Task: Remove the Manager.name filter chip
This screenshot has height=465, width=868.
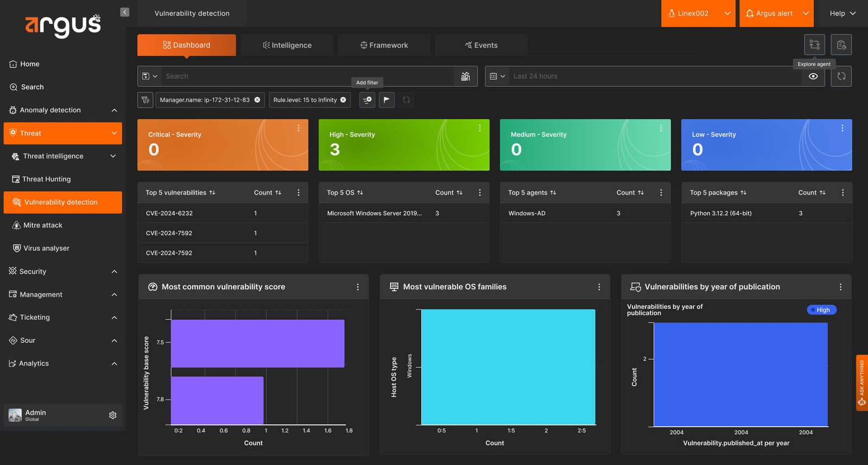Action: click(257, 100)
